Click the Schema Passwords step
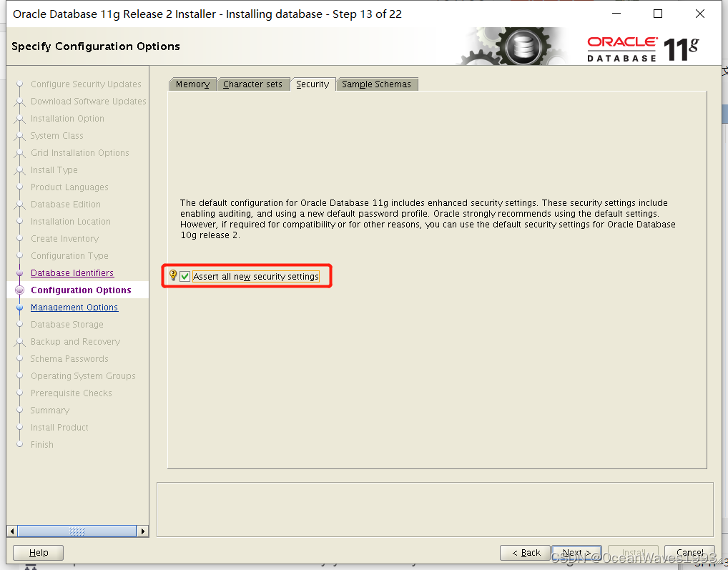The width and height of the screenshot is (728, 570). pyautogui.click(x=69, y=359)
